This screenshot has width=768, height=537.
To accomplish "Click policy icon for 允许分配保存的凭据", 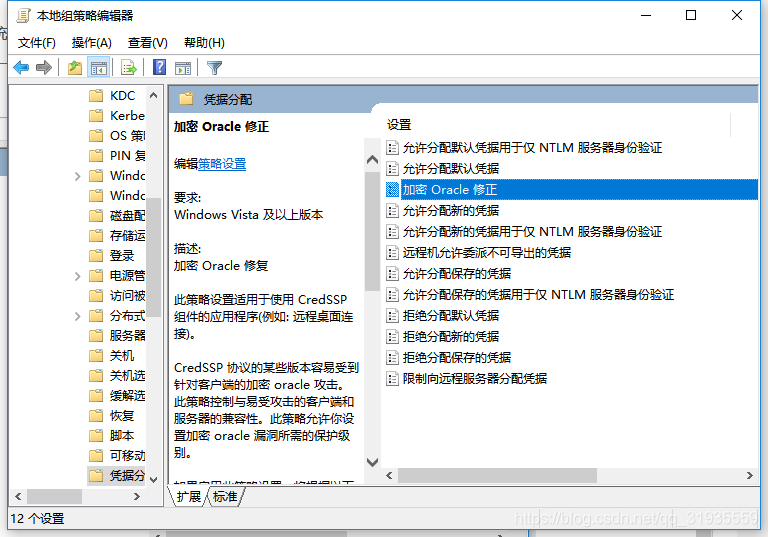I will coord(392,273).
